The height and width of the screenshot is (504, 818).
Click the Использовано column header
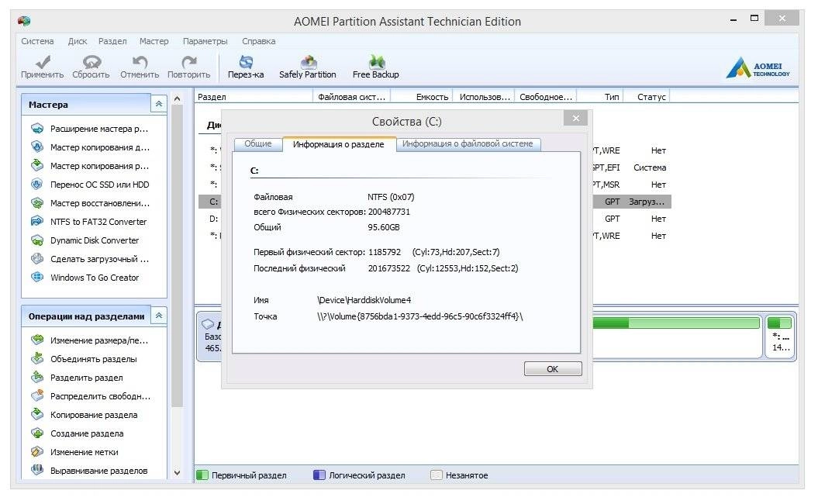(x=484, y=96)
